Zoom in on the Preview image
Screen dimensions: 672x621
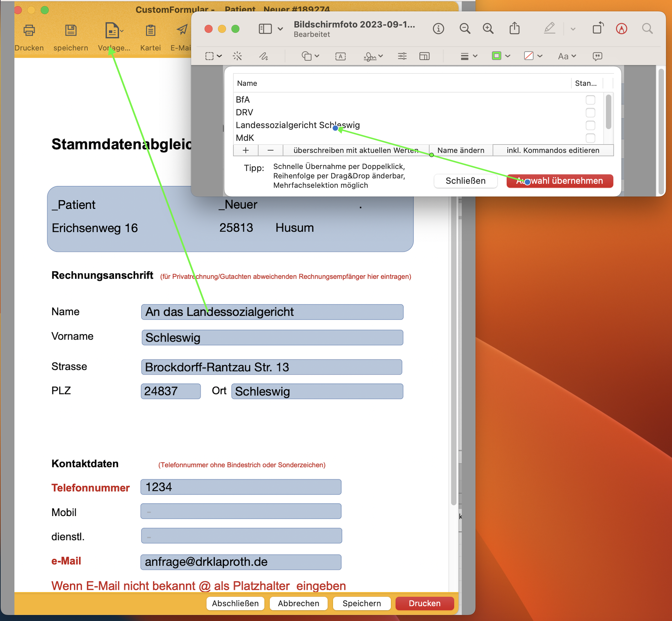[x=488, y=29]
